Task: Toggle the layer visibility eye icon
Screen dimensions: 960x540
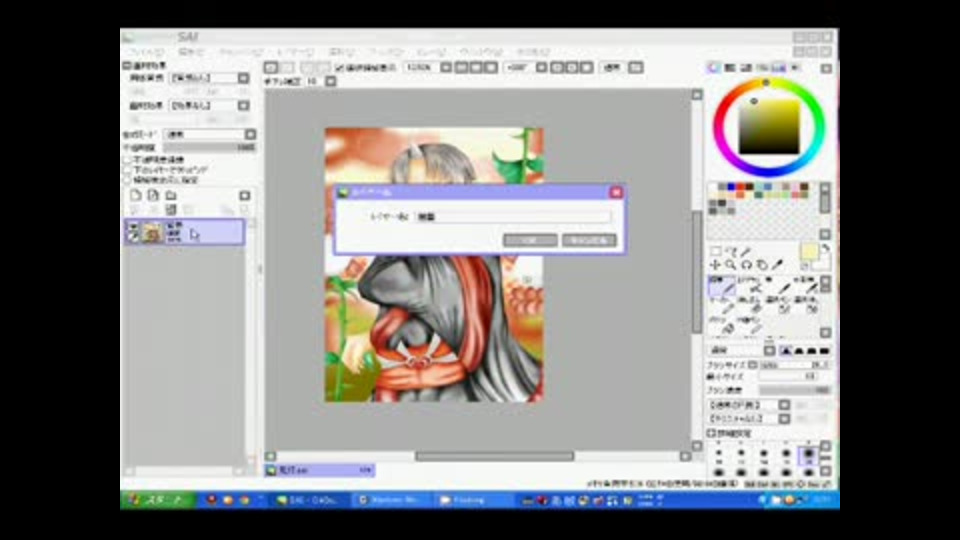Action: (133, 228)
